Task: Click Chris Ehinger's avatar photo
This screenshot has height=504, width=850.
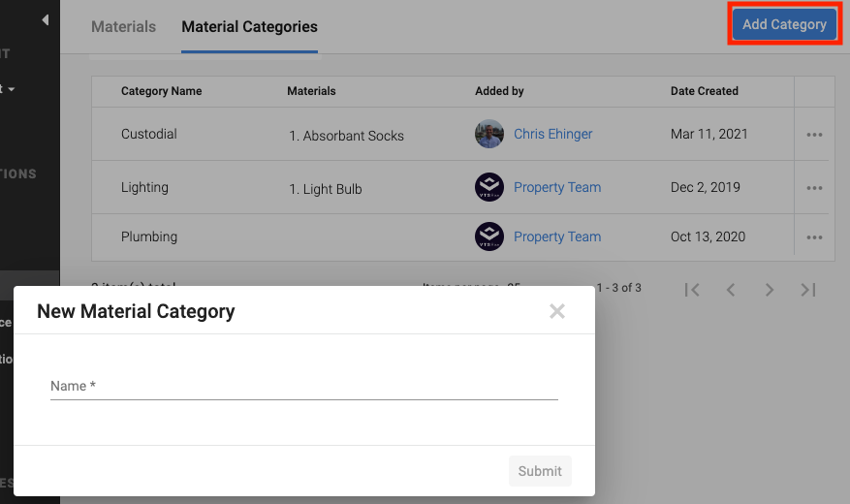Action: pyautogui.click(x=488, y=134)
